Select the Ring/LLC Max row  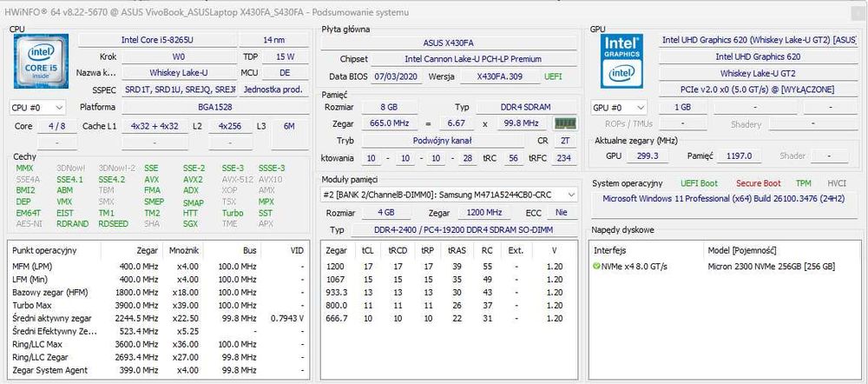pos(158,344)
